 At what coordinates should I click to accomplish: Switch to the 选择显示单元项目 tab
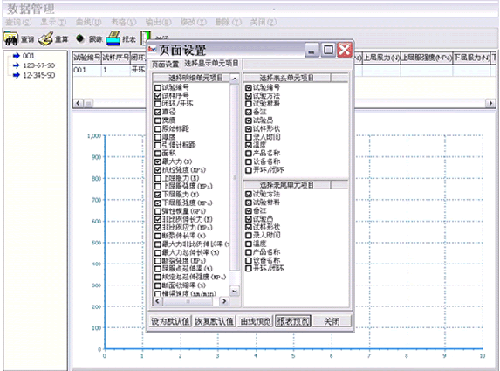pyautogui.click(x=211, y=63)
